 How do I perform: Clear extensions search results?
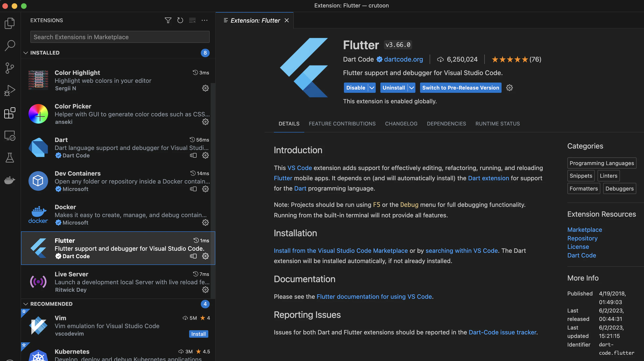click(192, 20)
